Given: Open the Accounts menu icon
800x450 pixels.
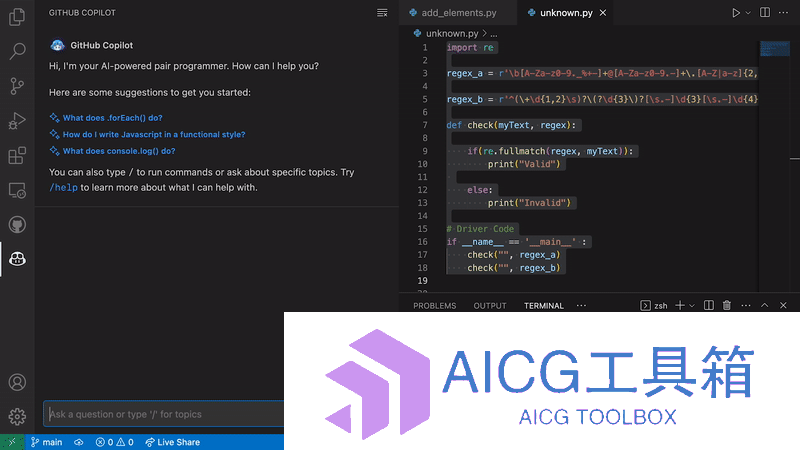Looking at the screenshot, I should 17,382.
